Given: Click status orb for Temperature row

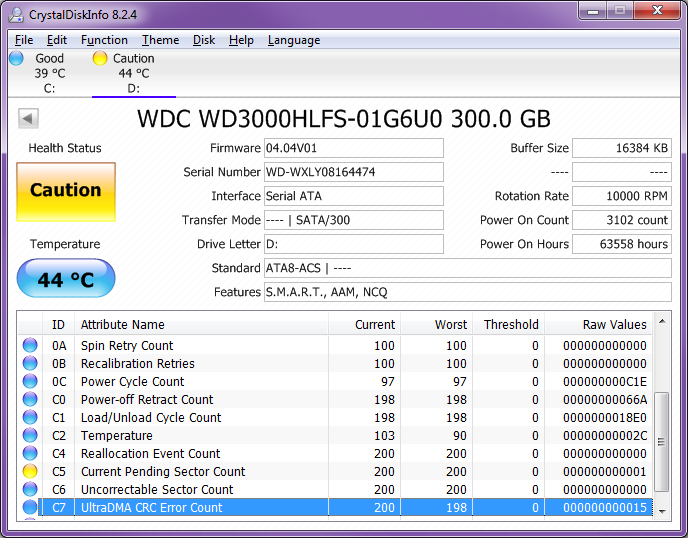Looking at the screenshot, I should click(30, 435).
